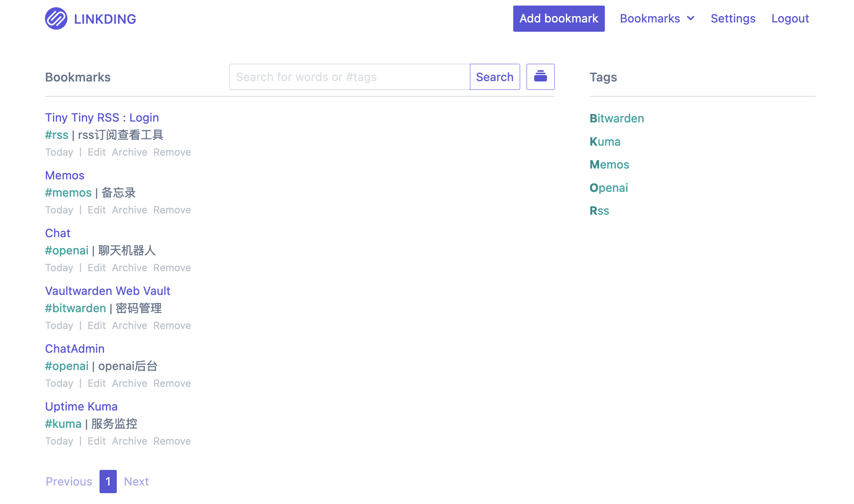This screenshot has height=504, width=854.
Task: Open the ChatAdmin bookmark link
Action: 75,349
